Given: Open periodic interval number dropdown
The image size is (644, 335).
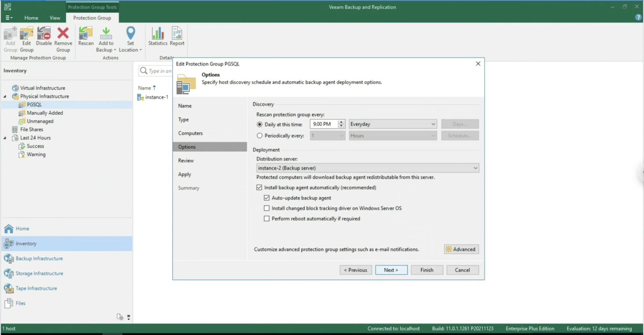Looking at the screenshot, I should click(x=328, y=136).
